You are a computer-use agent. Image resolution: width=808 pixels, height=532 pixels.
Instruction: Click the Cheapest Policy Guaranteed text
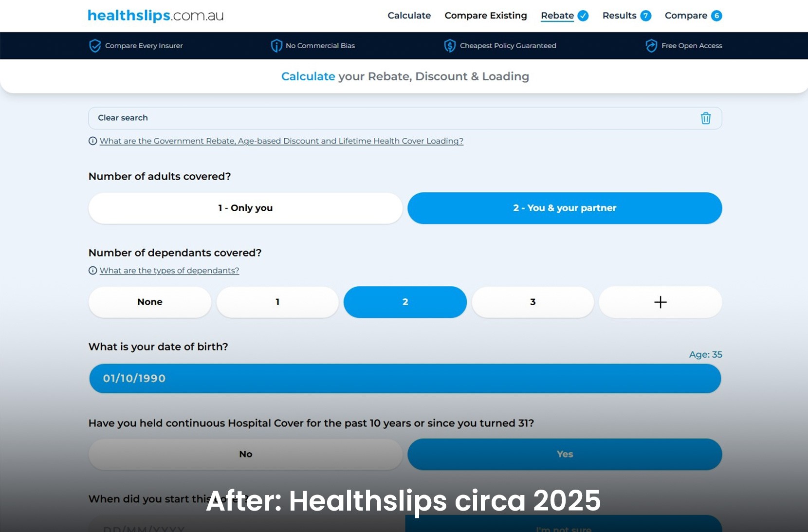(508, 46)
